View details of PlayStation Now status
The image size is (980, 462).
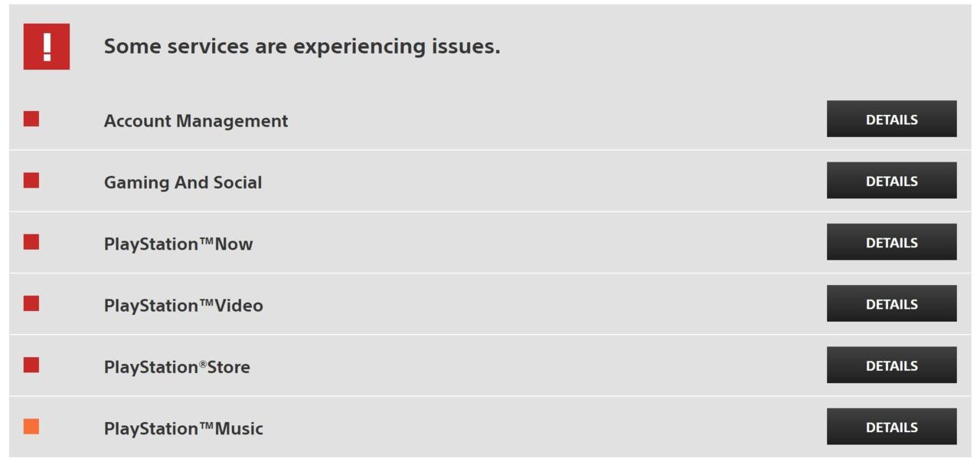[891, 242]
